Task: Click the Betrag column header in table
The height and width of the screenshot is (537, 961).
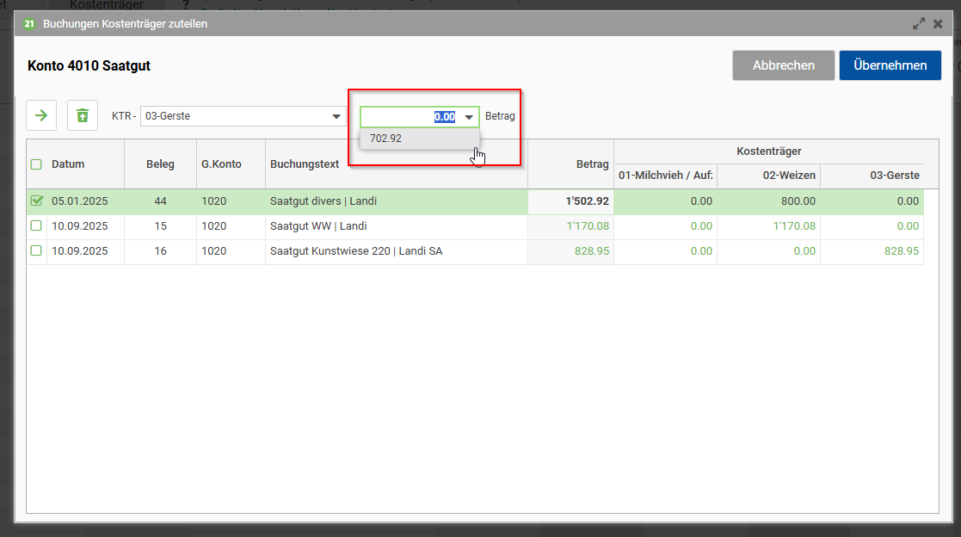Action: [x=592, y=164]
